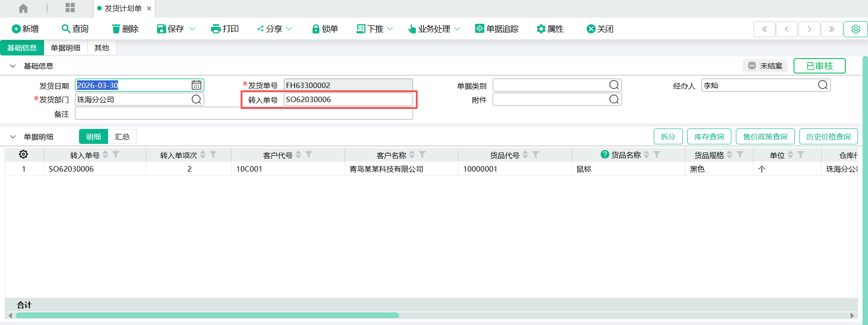This screenshot has width=868, height=325.
Task: Expand the 业务处理 dropdown menu
Action: point(457,29)
